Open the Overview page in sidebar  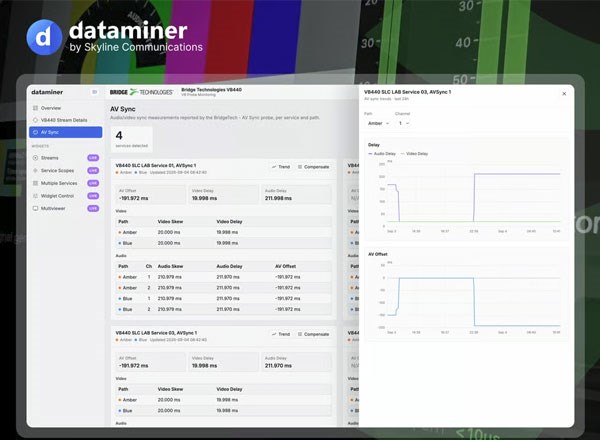(x=65, y=108)
